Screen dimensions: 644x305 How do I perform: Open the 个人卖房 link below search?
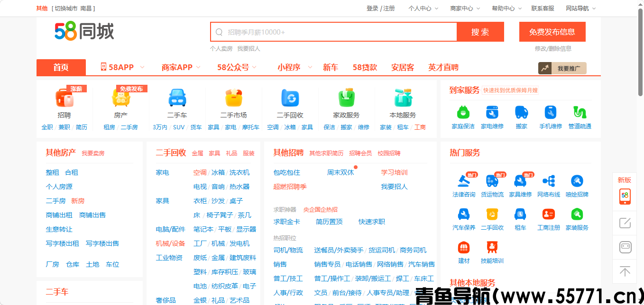[x=221, y=48]
